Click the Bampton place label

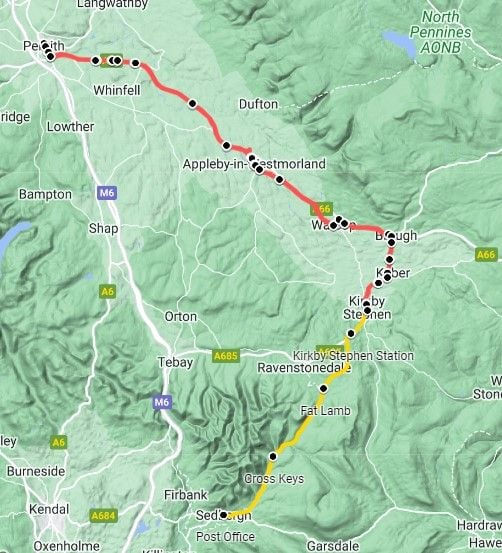tap(46, 194)
